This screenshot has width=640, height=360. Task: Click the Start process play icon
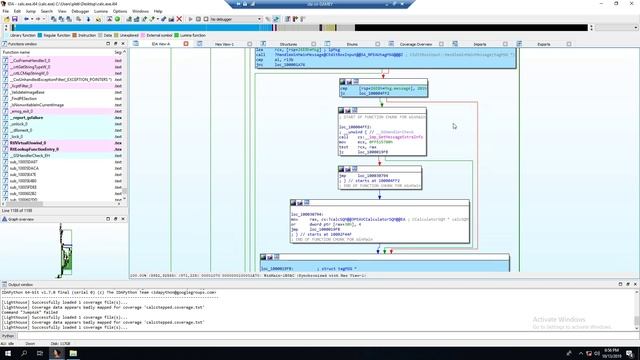coord(190,19)
